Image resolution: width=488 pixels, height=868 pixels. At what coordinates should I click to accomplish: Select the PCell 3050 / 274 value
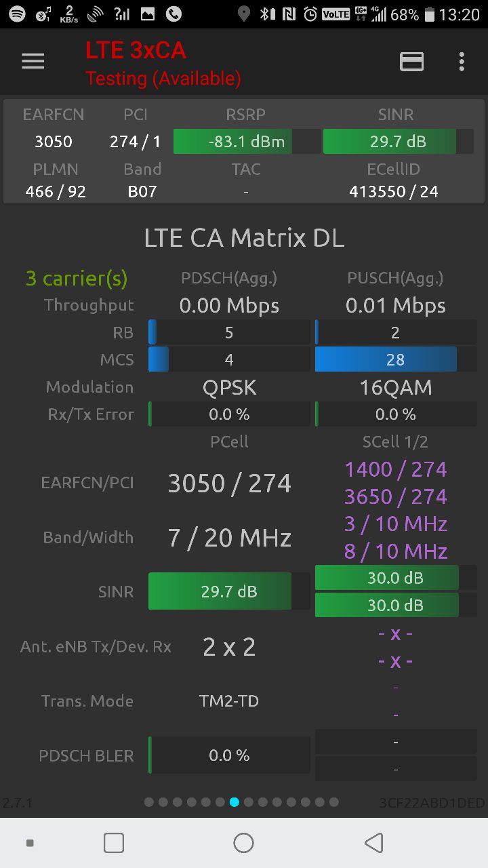coord(229,483)
